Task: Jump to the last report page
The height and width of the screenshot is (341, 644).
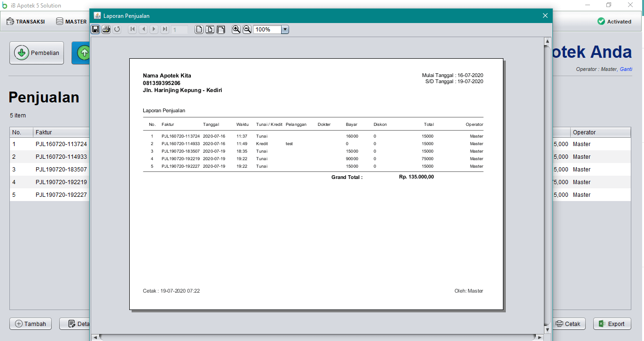Action: pyautogui.click(x=165, y=29)
